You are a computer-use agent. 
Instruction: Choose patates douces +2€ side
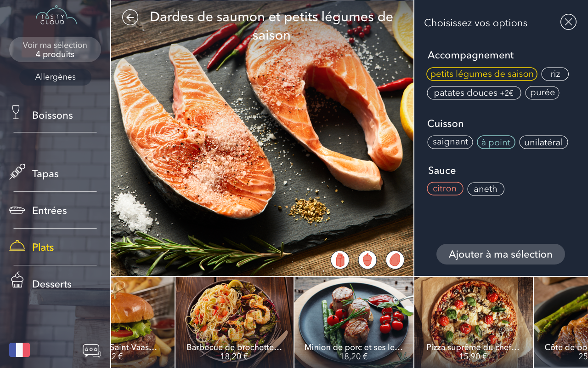474,93
